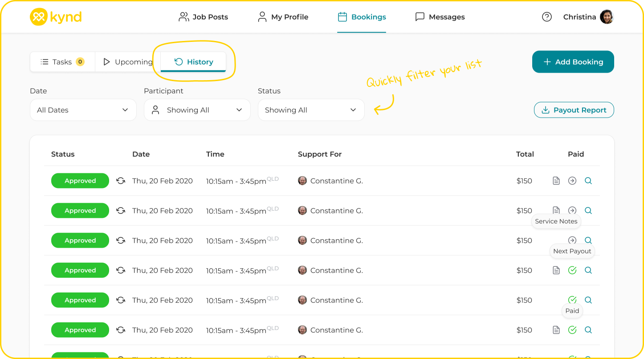Click the $150 total in second row
The width and height of the screenshot is (644, 359).
tap(524, 211)
